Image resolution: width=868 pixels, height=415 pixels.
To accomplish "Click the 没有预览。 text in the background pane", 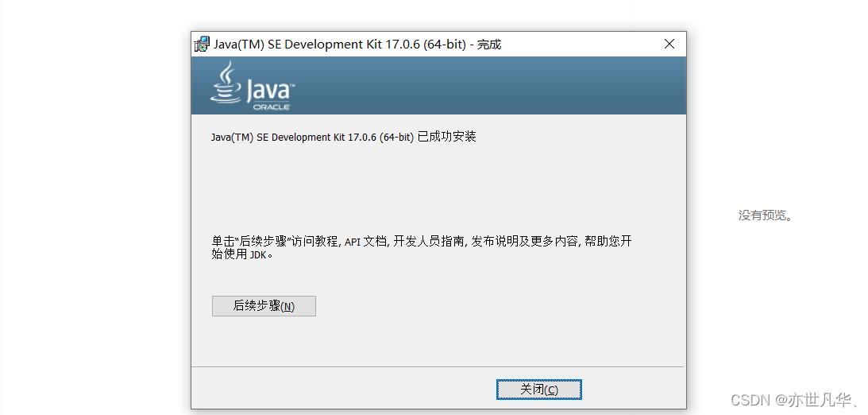I will pyautogui.click(x=765, y=215).
